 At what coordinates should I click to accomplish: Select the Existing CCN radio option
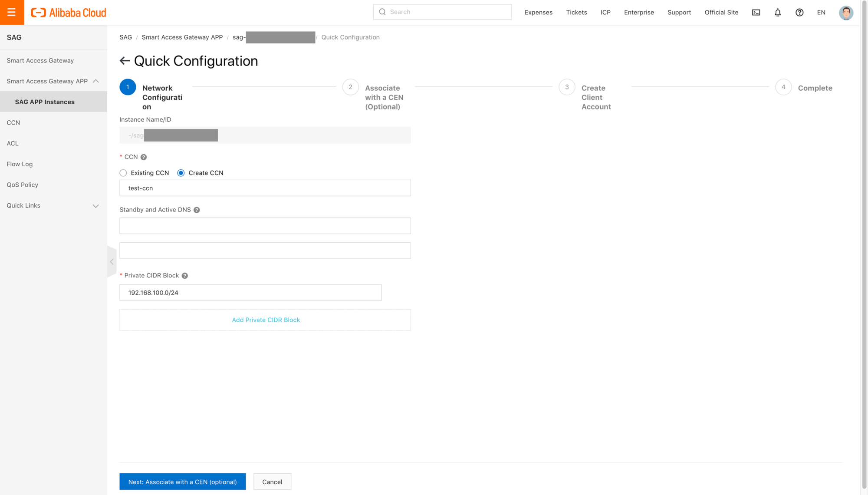click(x=123, y=173)
